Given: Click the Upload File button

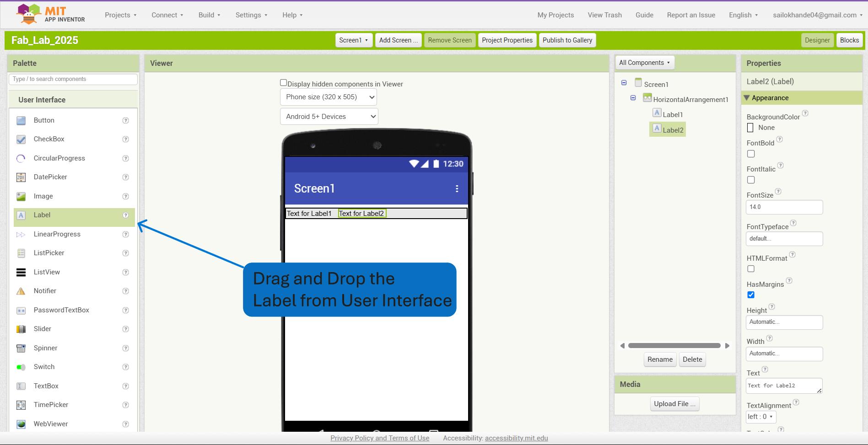Looking at the screenshot, I should [674, 404].
